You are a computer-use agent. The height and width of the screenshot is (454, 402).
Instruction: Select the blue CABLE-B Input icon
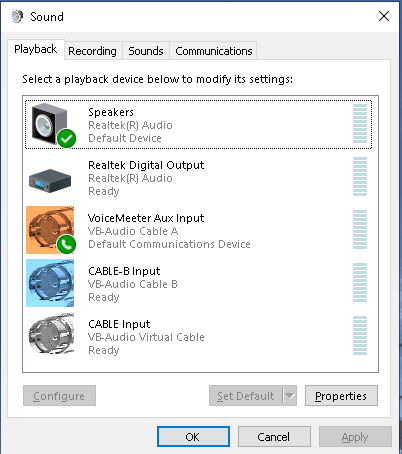(50, 283)
